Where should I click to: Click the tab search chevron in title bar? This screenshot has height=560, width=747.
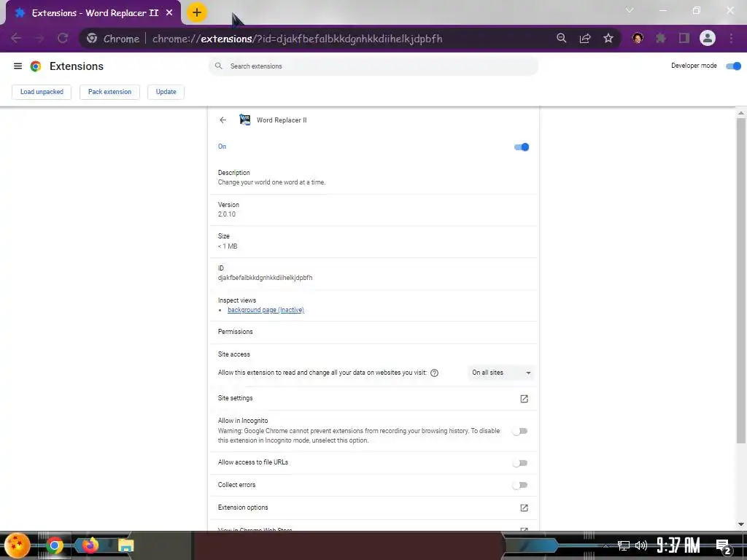(x=630, y=10)
